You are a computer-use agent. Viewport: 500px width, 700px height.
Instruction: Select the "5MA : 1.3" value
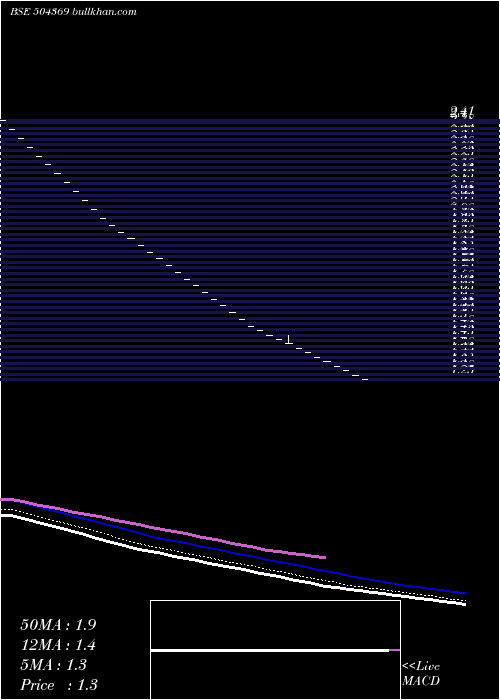tap(54, 665)
